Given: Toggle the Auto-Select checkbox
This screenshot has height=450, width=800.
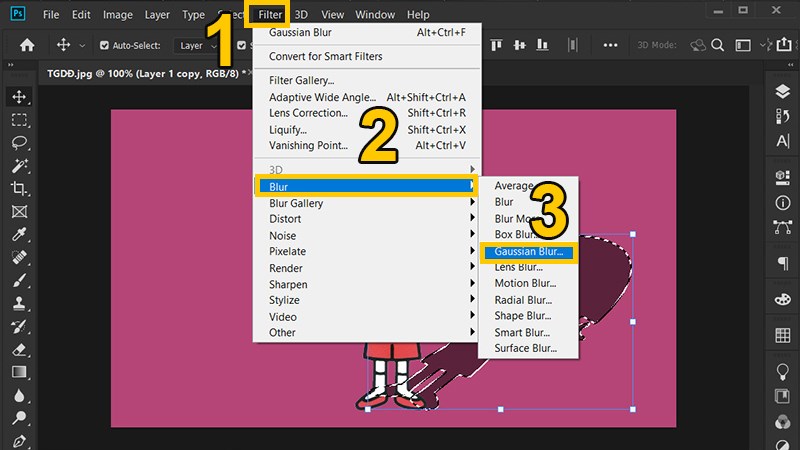Looking at the screenshot, I should [106, 45].
